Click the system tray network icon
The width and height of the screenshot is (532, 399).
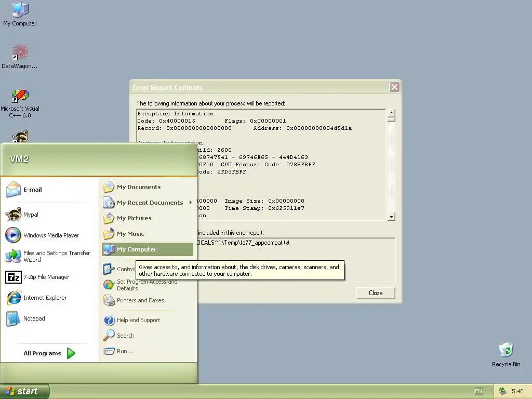click(x=502, y=391)
